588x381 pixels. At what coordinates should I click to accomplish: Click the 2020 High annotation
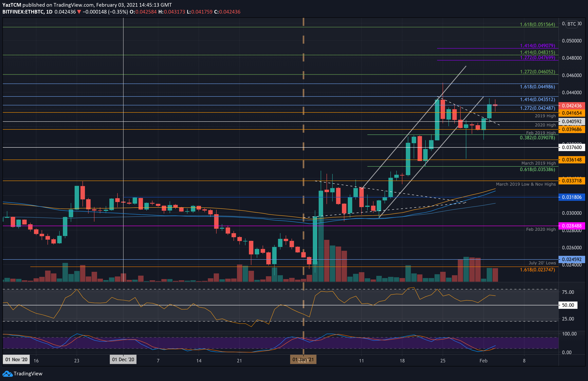tap(545, 125)
